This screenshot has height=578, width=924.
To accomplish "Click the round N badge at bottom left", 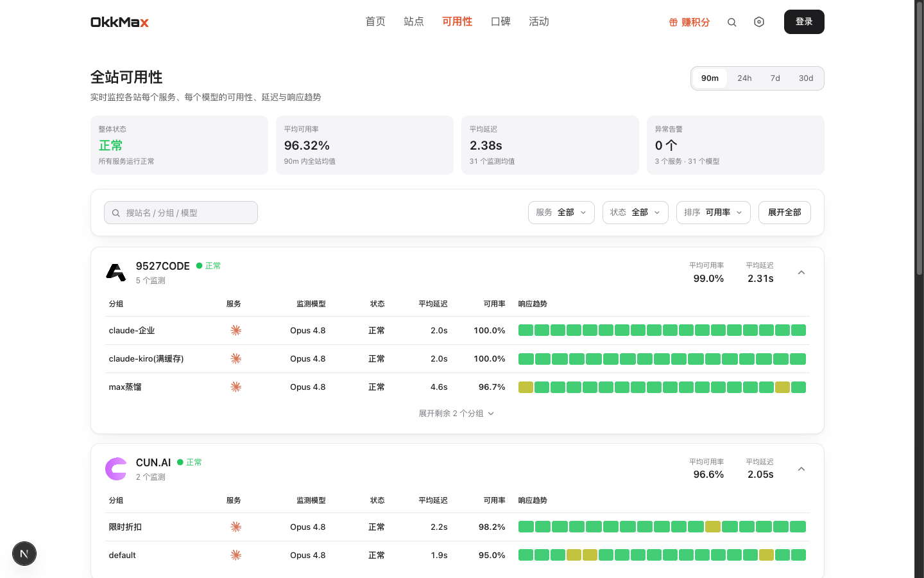I will click(24, 554).
